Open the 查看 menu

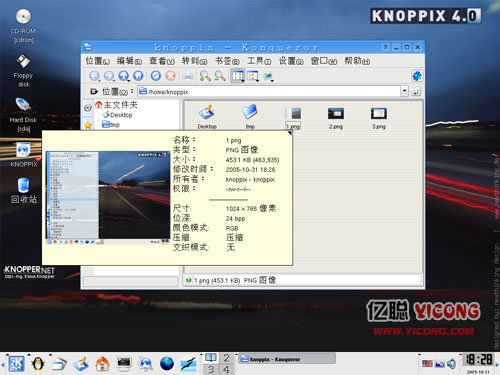[x=162, y=61]
